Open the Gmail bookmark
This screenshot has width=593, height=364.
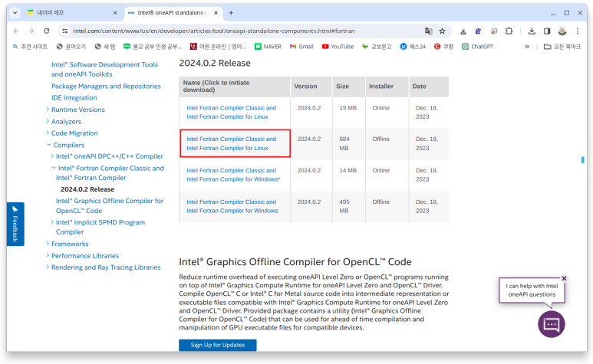coord(301,47)
